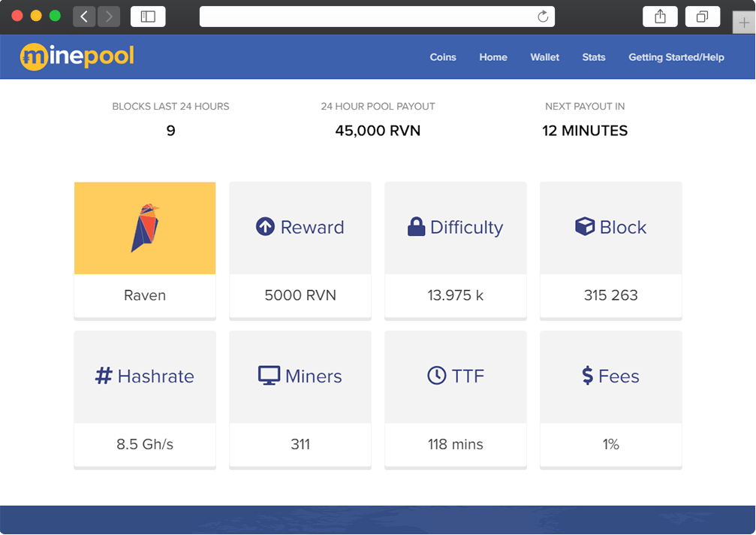
Task: Toggle the browser sidebar button
Action: [x=148, y=17]
